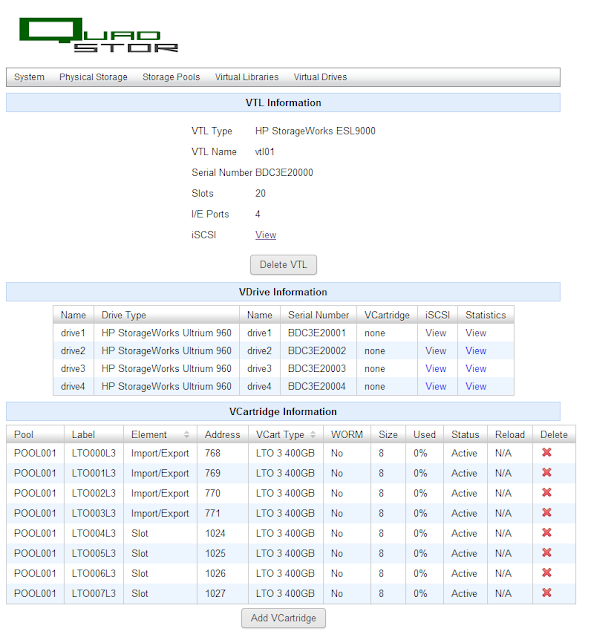Click the WORM column header
Image resolution: width=591 pixels, height=640 pixels.
[x=347, y=435]
